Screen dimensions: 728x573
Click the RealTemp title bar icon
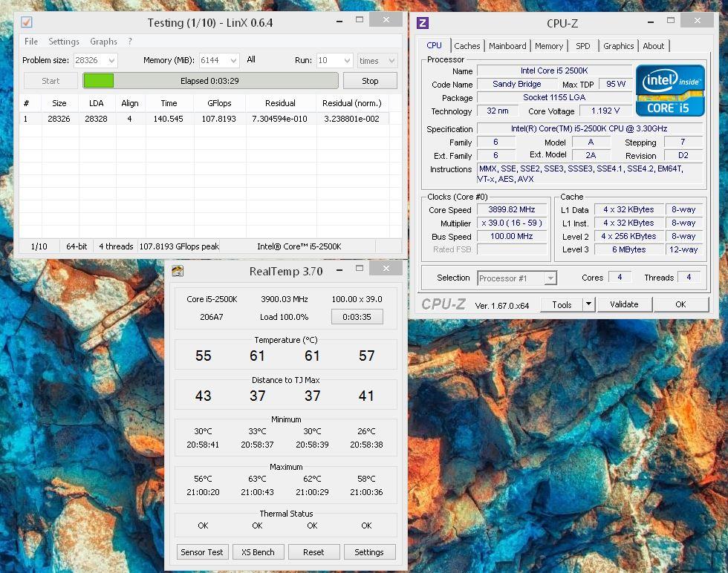[x=178, y=271]
